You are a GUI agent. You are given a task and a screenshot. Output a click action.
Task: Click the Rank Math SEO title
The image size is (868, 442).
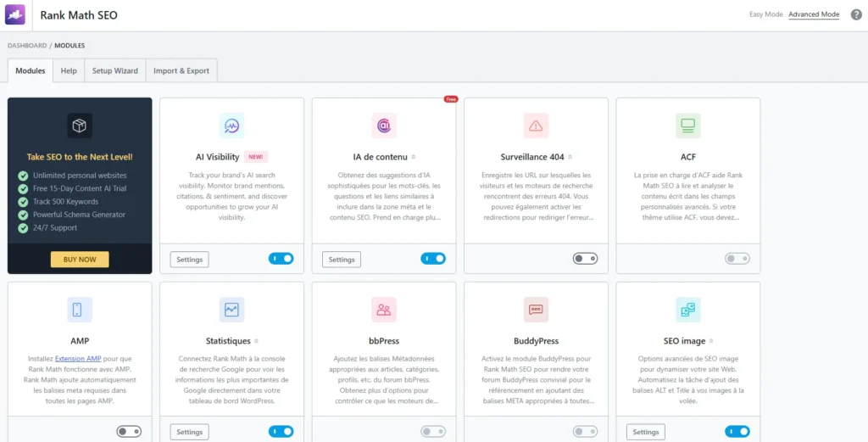pyautogui.click(x=79, y=15)
